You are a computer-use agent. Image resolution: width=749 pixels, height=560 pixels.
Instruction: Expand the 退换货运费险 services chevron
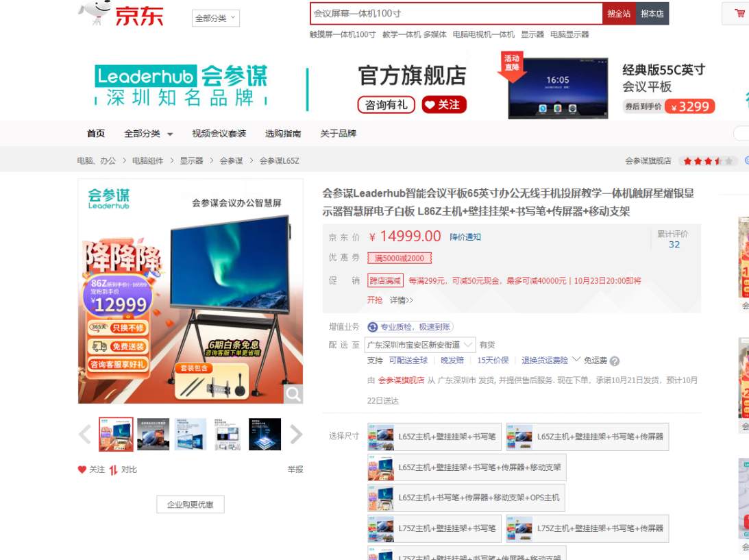pyautogui.click(x=576, y=359)
